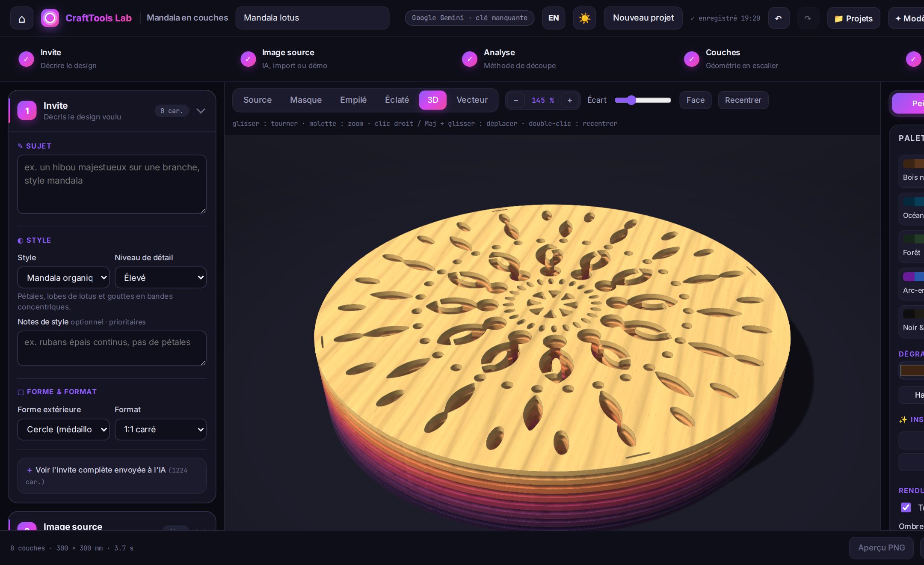
Task: Select the 3D view tab
Action: click(433, 100)
